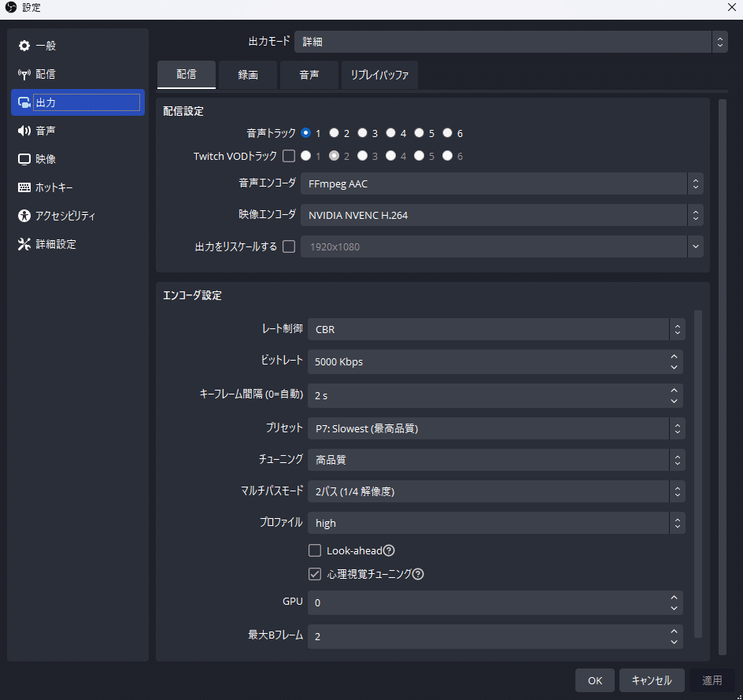Open the 映像エンコーダ dropdown showing NVIDIA NVENC H.264
Image resolution: width=743 pixels, height=700 pixels.
click(502, 215)
